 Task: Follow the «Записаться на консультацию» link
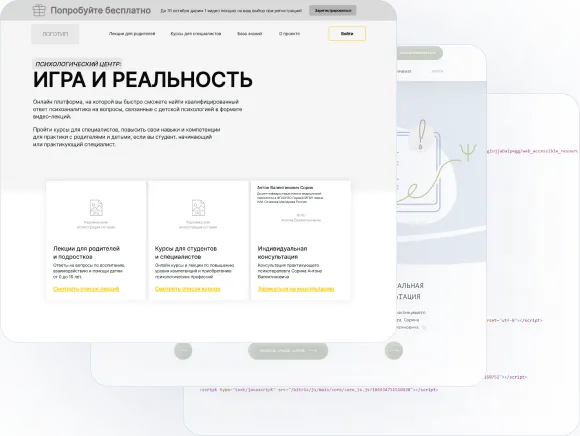point(296,289)
